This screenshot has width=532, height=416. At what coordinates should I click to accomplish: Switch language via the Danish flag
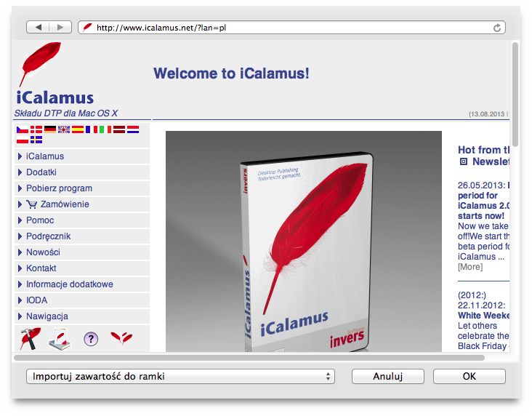[36, 129]
